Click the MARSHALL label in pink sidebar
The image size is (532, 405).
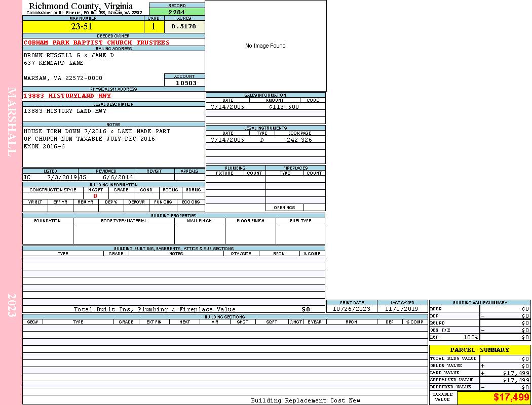(x=12, y=121)
